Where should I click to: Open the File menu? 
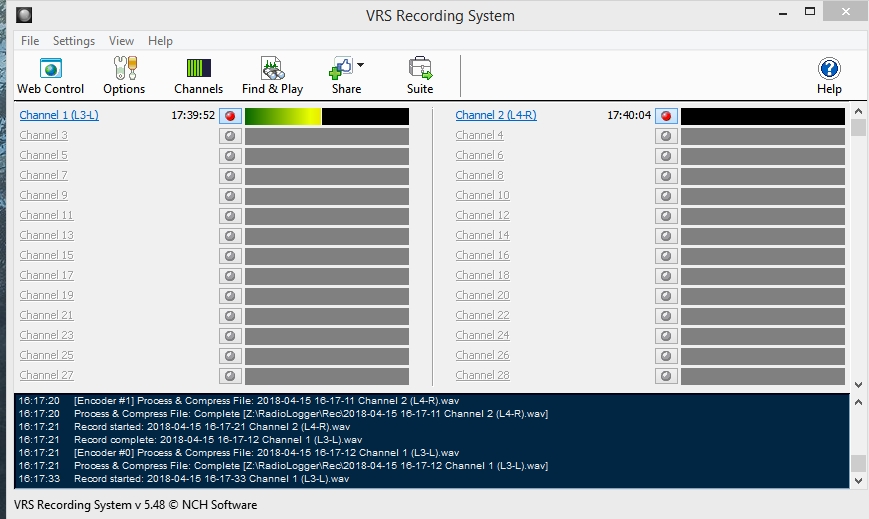(30, 41)
